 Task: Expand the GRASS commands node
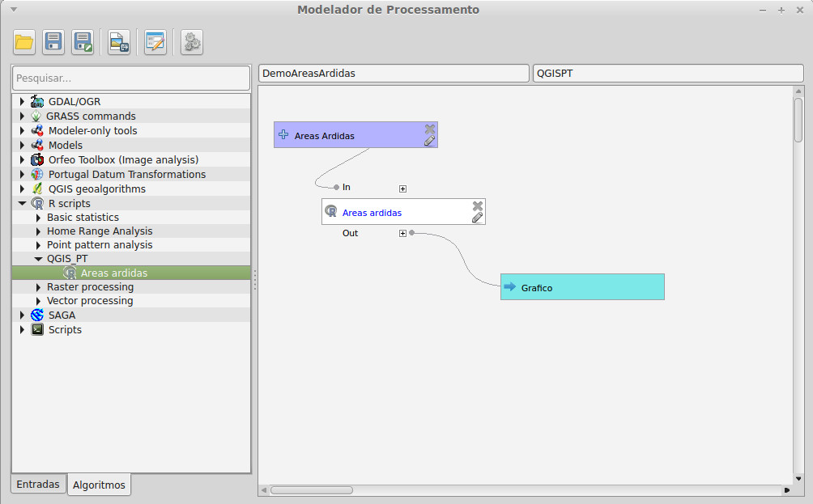point(22,116)
